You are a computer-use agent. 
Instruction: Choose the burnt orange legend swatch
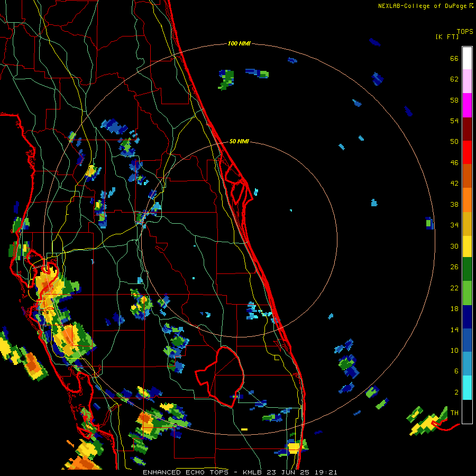[x=467, y=176]
